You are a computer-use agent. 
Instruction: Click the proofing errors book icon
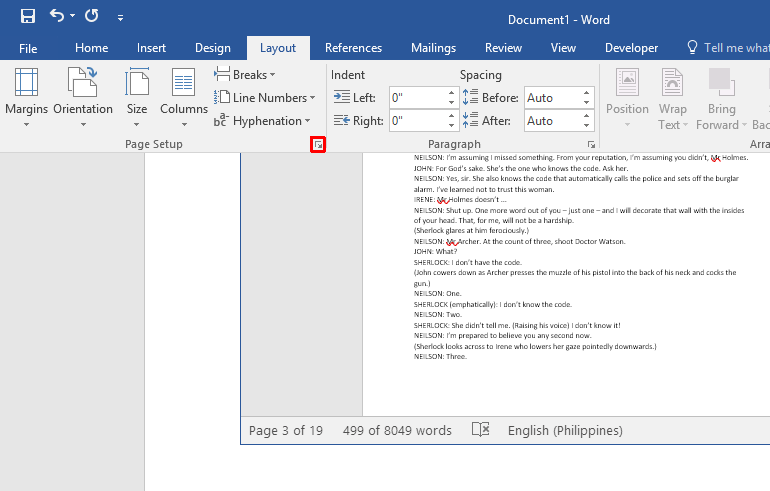[x=480, y=430]
